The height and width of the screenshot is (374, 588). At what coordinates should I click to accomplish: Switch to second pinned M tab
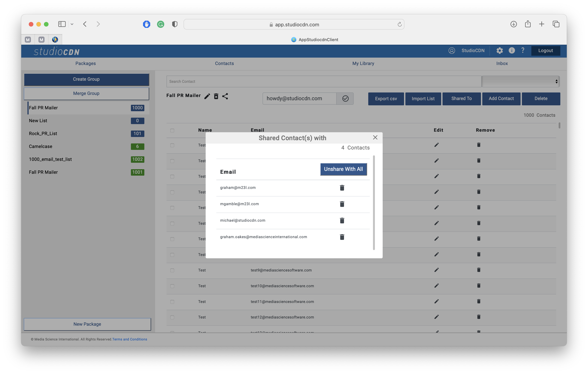click(x=41, y=40)
